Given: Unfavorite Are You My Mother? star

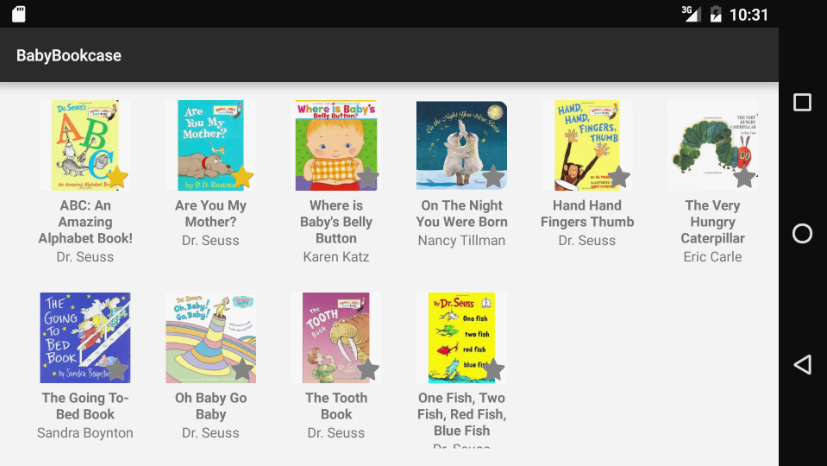Looking at the screenshot, I should pyautogui.click(x=242, y=178).
